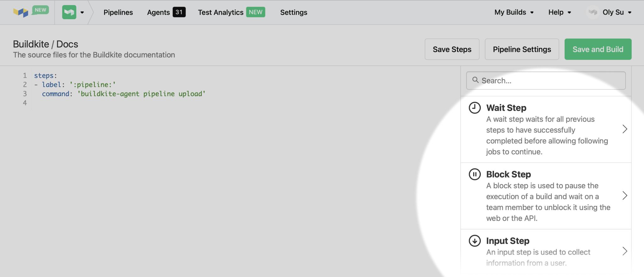The width and height of the screenshot is (644, 277).
Task: Click the Buildkite logo in the header
Action: pyautogui.click(x=21, y=13)
